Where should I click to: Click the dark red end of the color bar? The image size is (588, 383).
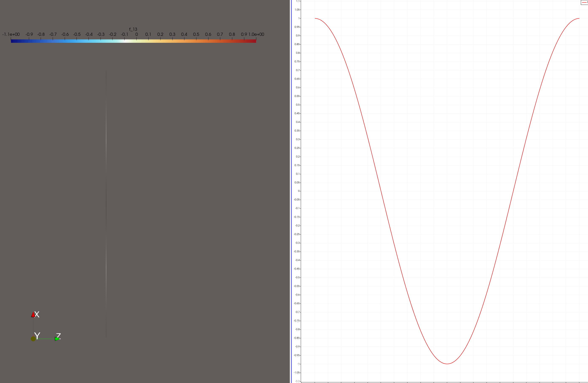pyautogui.click(x=254, y=41)
